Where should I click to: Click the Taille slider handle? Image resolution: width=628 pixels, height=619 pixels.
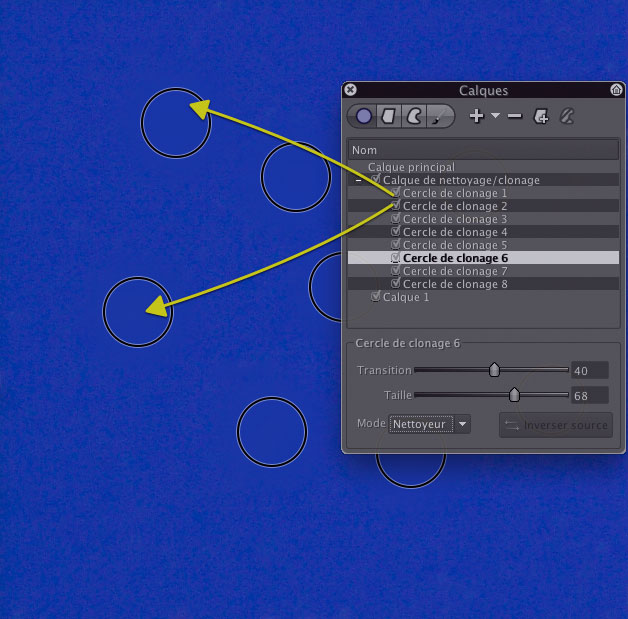click(514, 395)
